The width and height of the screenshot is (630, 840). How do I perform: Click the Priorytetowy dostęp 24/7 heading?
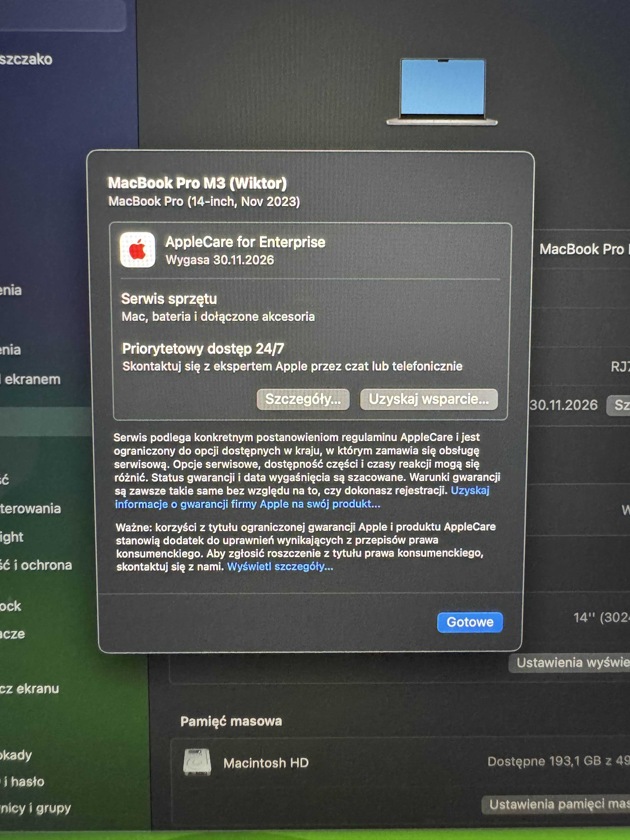pos(203,349)
